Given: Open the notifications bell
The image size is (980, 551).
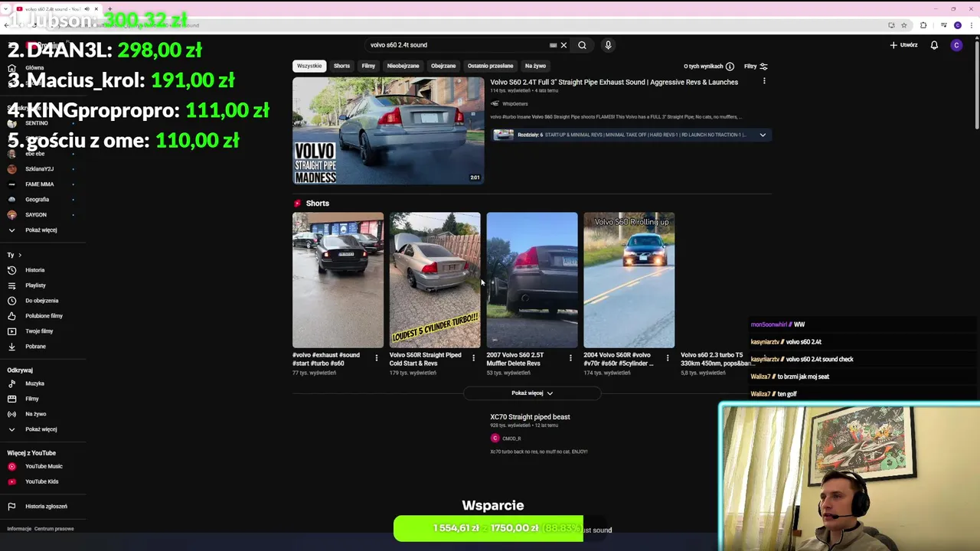Looking at the screenshot, I should pos(934,45).
